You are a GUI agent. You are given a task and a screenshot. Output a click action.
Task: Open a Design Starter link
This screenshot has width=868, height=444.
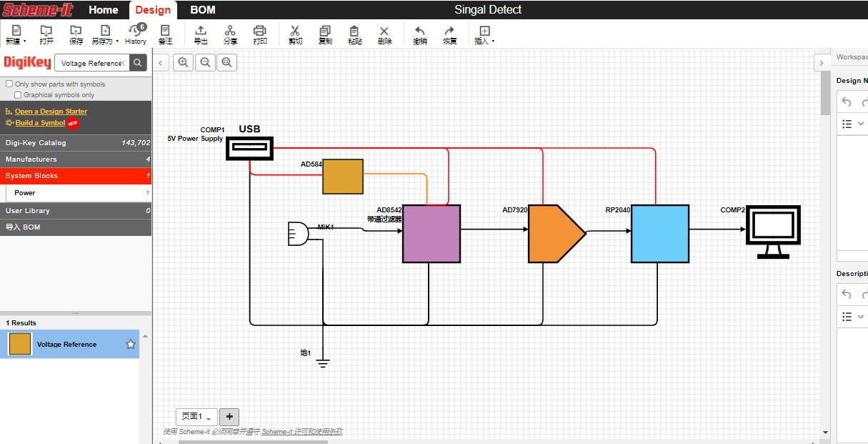pos(51,112)
